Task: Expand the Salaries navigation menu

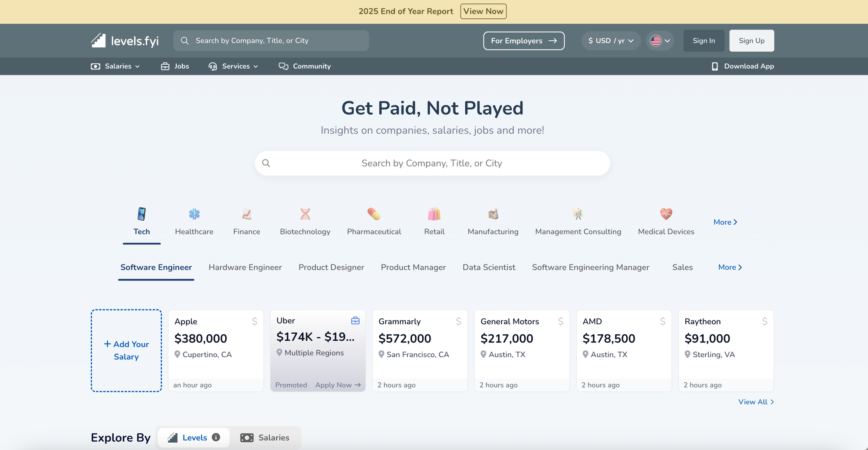Action: pyautogui.click(x=115, y=66)
